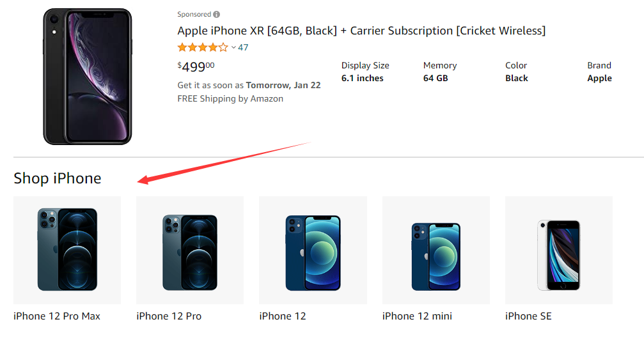The width and height of the screenshot is (644, 347).
Task: Click the 4-star rating stars
Action: click(x=202, y=47)
